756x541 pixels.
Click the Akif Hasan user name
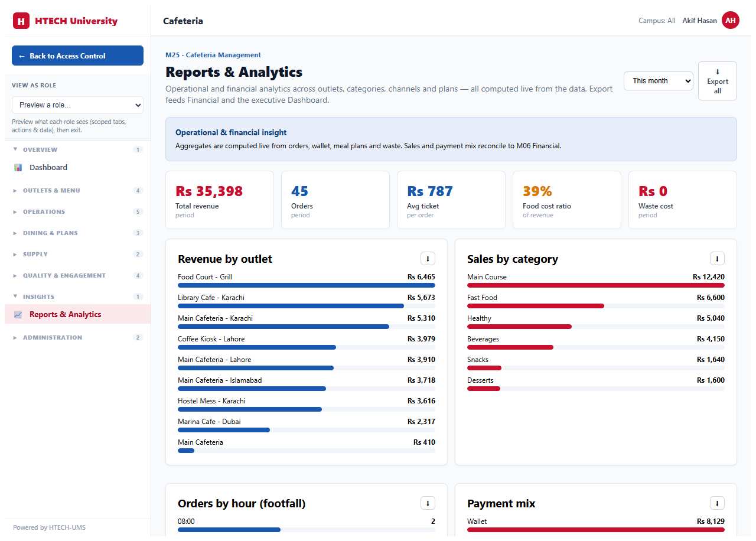pyautogui.click(x=699, y=21)
